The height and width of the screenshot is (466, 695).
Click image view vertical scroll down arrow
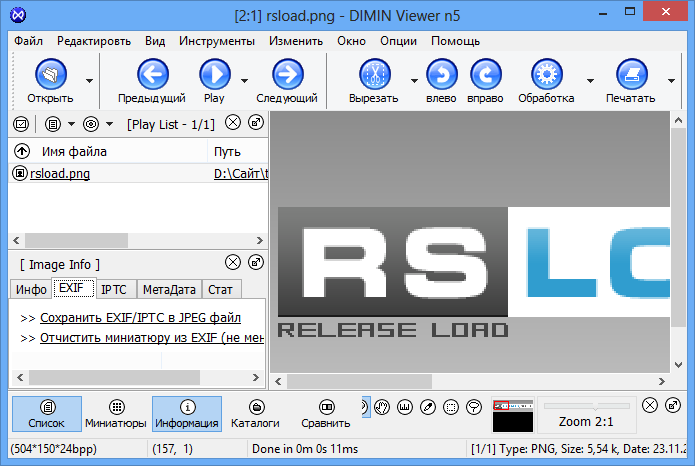678,365
